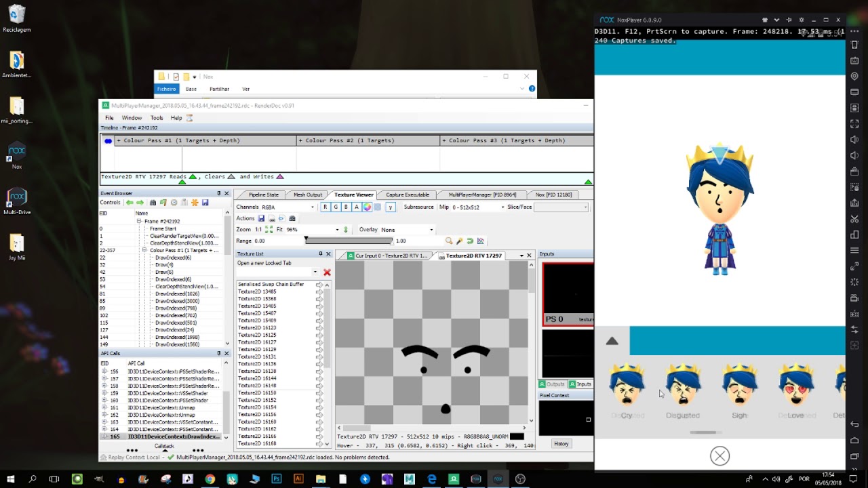Open the Multi-Drive desktop shortcut

coord(17,202)
